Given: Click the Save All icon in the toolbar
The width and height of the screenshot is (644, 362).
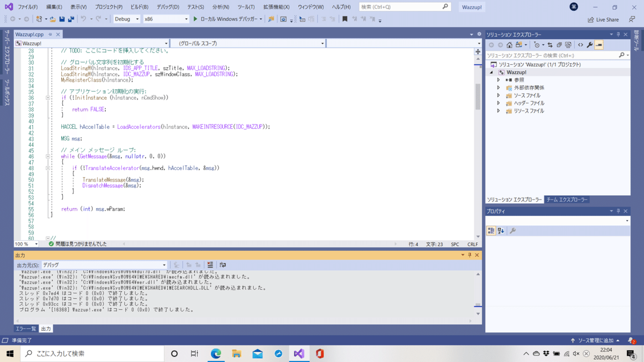Looking at the screenshot, I should [x=71, y=19].
